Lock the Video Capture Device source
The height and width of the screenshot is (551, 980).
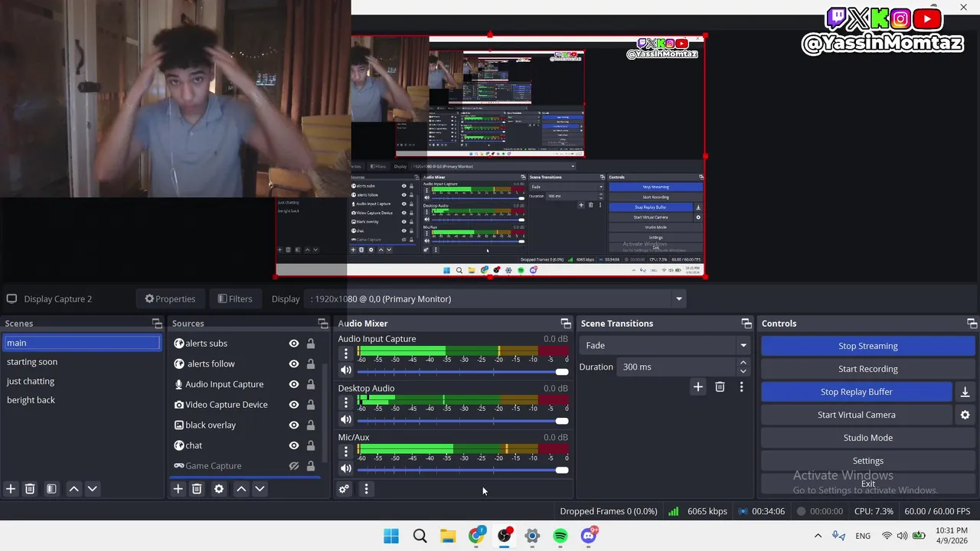pyautogui.click(x=311, y=405)
